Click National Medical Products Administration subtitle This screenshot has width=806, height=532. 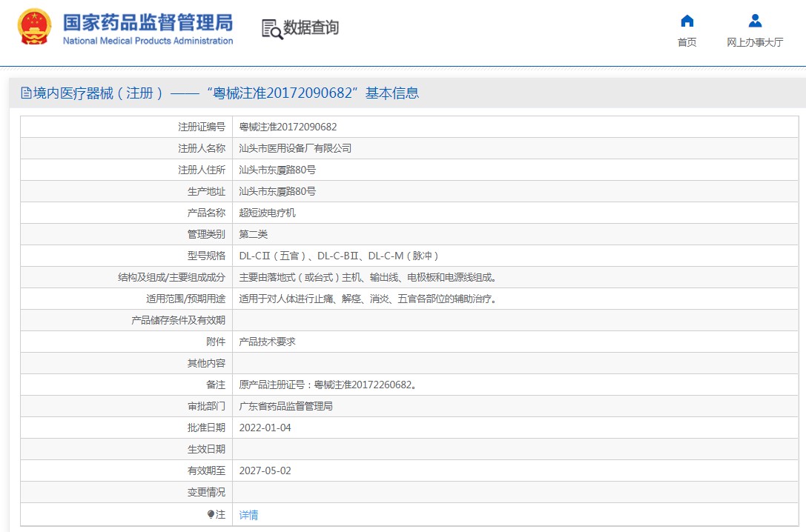148,41
